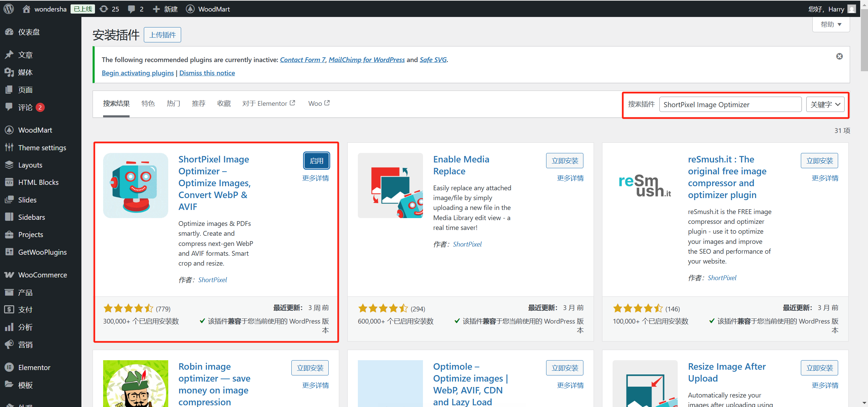Click the WordPress logo in admin bar
The width and height of the screenshot is (868, 407).
click(x=8, y=9)
